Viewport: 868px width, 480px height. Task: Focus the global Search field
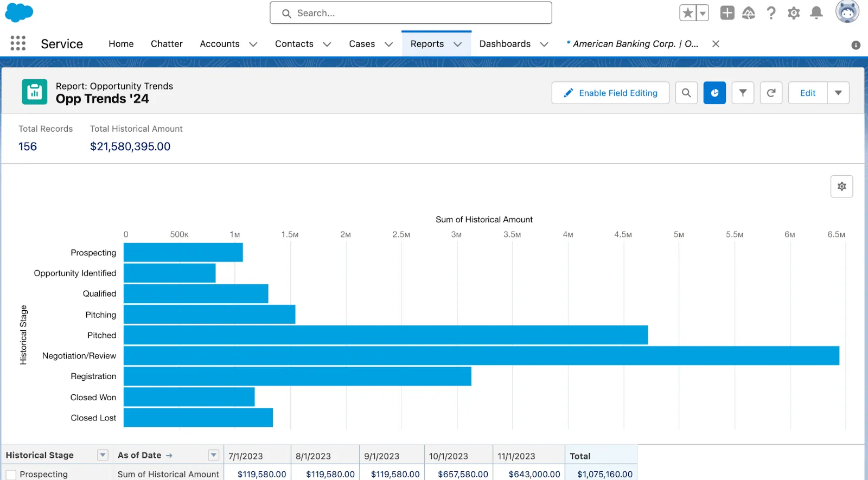pos(411,13)
